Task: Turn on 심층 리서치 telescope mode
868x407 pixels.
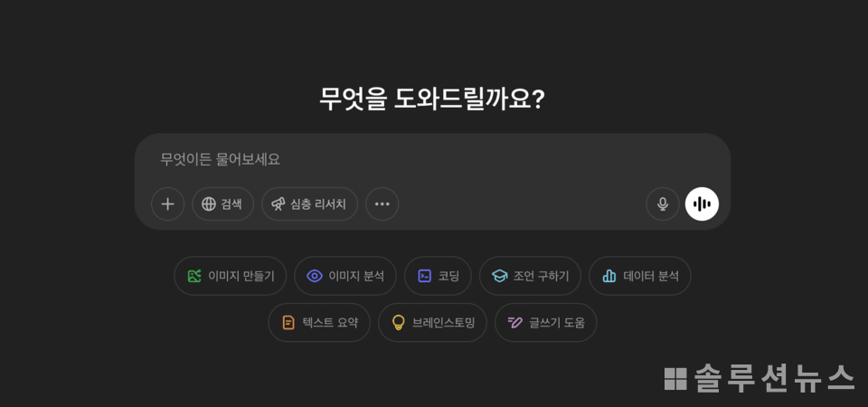Action: pyautogui.click(x=309, y=203)
